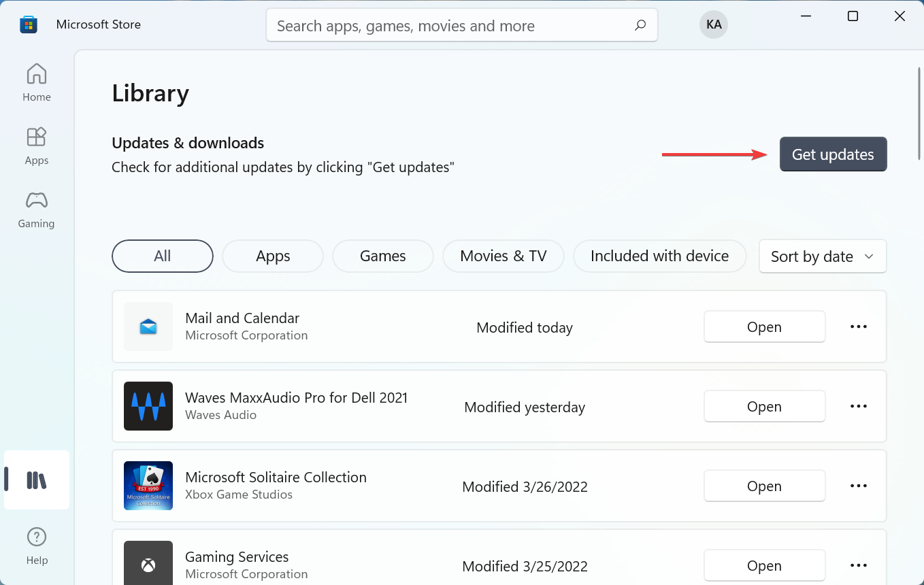924x585 pixels.
Task: Open more options for Mail and Calendar
Action: click(858, 327)
